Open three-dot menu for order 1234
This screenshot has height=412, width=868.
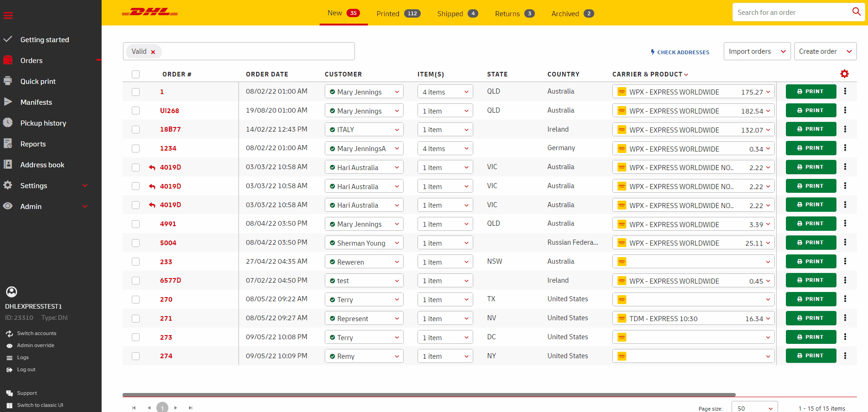(845, 148)
